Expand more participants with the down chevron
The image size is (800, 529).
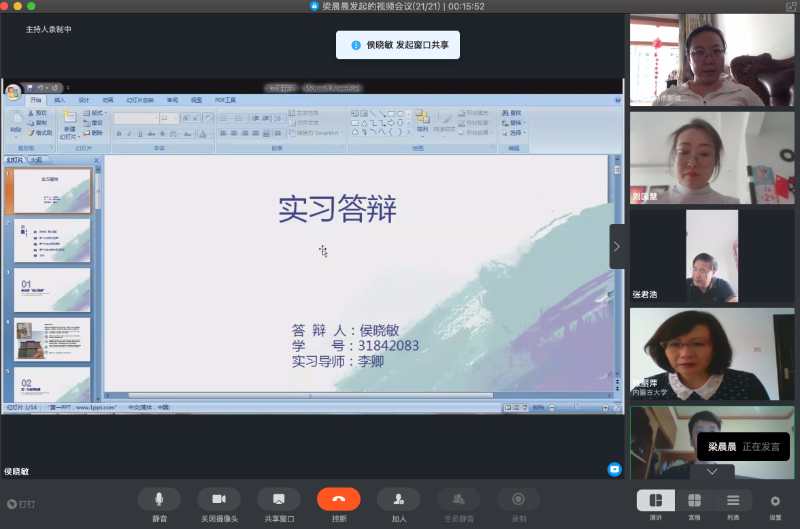pos(712,470)
